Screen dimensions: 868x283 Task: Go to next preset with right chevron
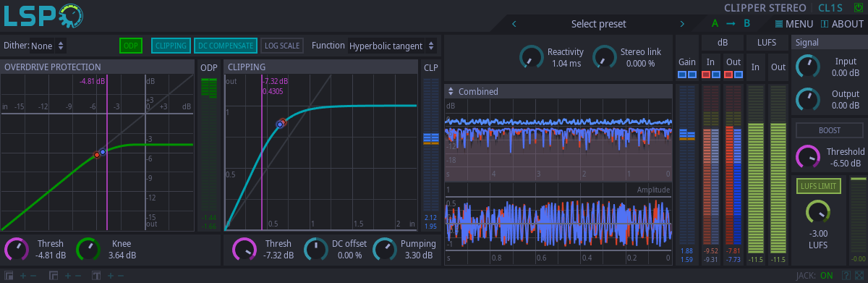pyautogui.click(x=682, y=24)
